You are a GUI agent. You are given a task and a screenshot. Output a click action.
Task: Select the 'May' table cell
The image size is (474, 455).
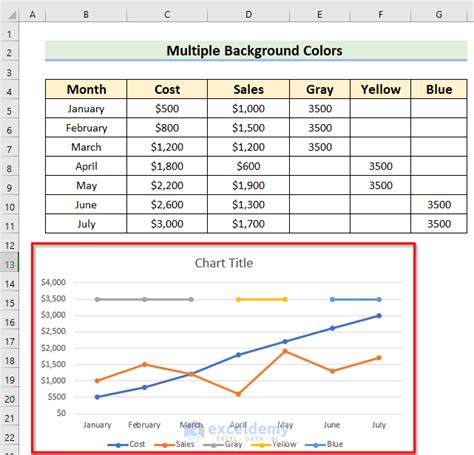click(86, 185)
